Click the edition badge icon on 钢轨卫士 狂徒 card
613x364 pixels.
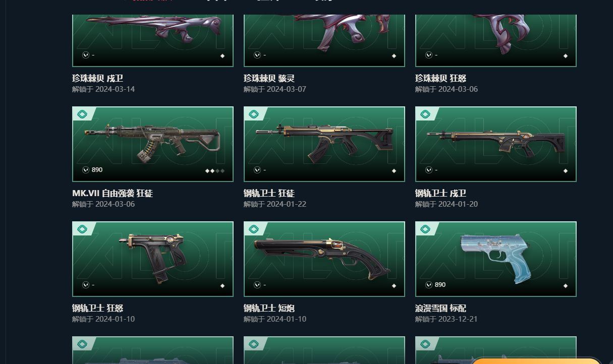(x=254, y=114)
